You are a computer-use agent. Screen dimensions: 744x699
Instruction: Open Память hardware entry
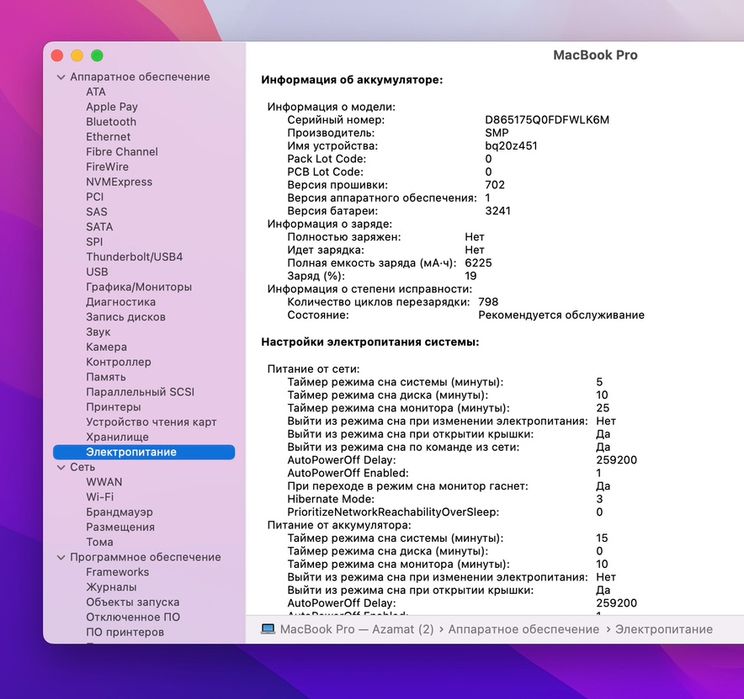pyautogui.click(x=106, y=377)
